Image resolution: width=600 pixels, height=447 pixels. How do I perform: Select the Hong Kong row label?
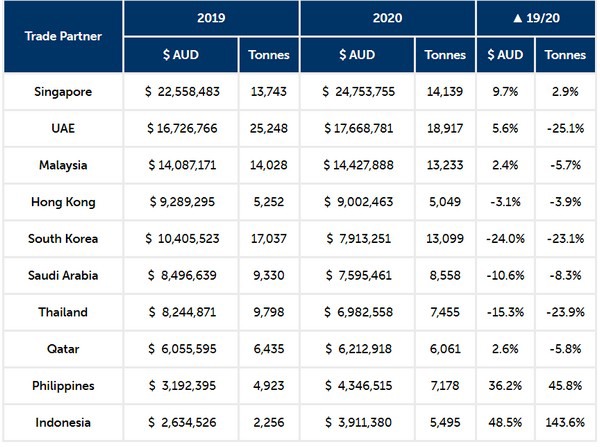tap(63, 202)
